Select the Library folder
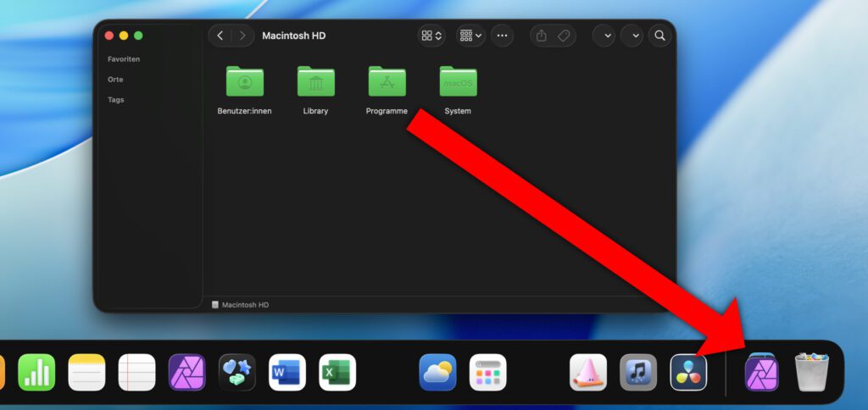Image resolution: width=868 pixels, height=410 pixels. [315, 82]
